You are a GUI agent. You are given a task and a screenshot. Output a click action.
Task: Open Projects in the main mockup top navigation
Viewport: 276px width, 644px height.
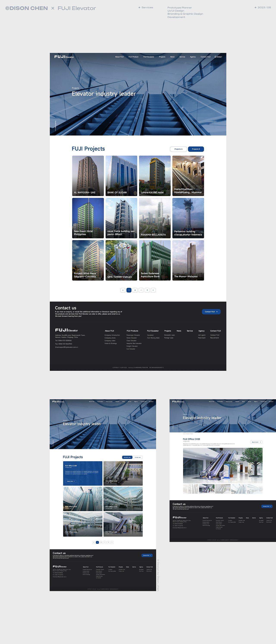[x=162, y=57]
